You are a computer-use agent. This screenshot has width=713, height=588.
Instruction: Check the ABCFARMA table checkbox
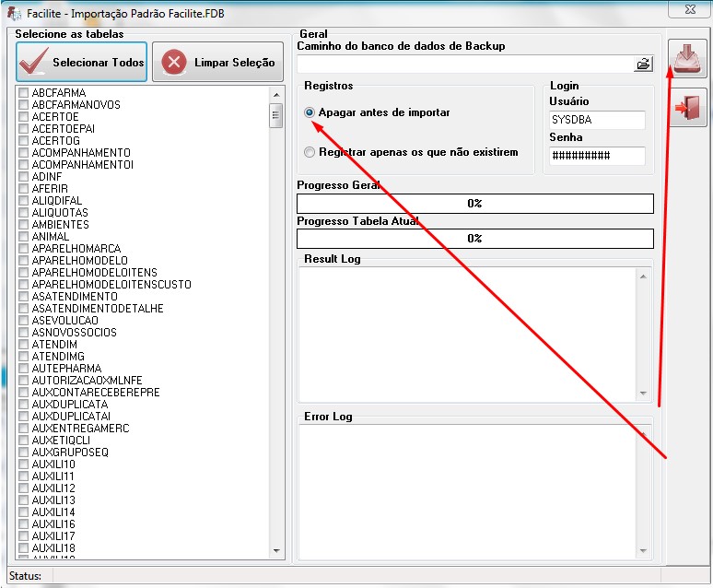pyautogui.click(x=23, y=93)
